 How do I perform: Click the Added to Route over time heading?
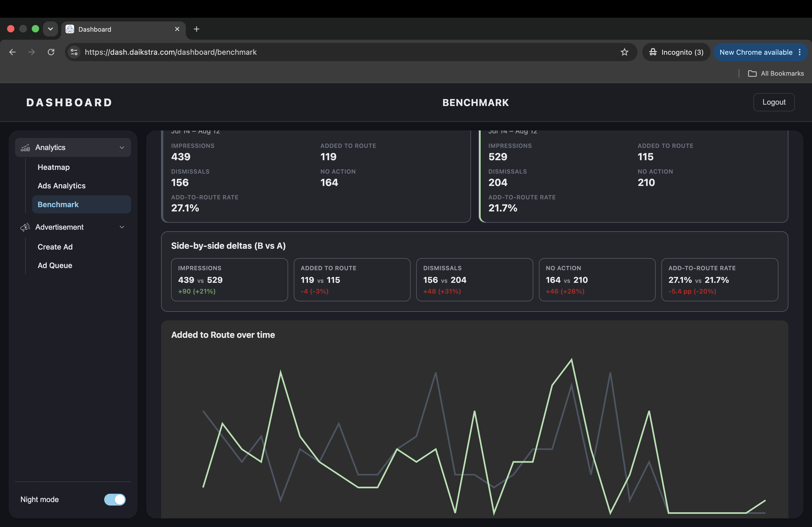click(223, 335)
